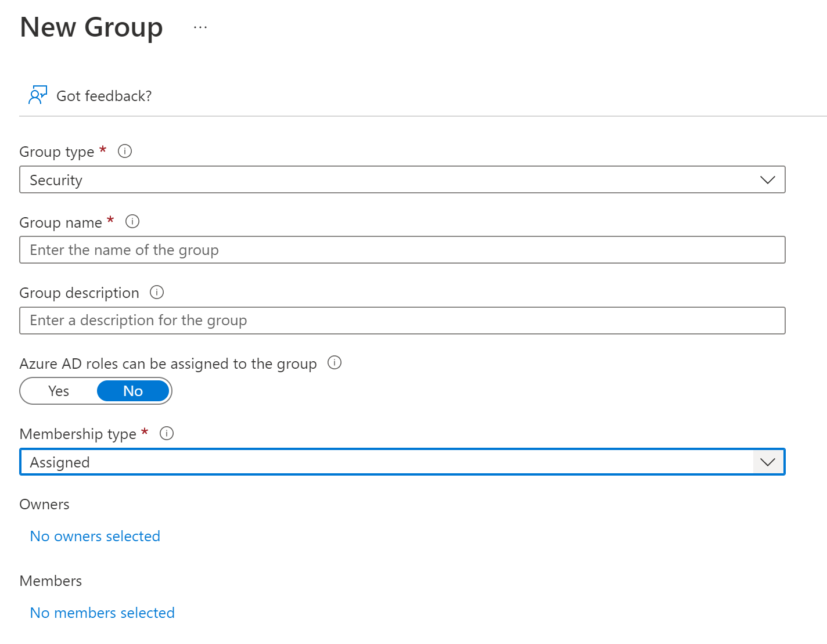Open No members selected link
This screenshot has width=827, height=644.
point(102,613)
